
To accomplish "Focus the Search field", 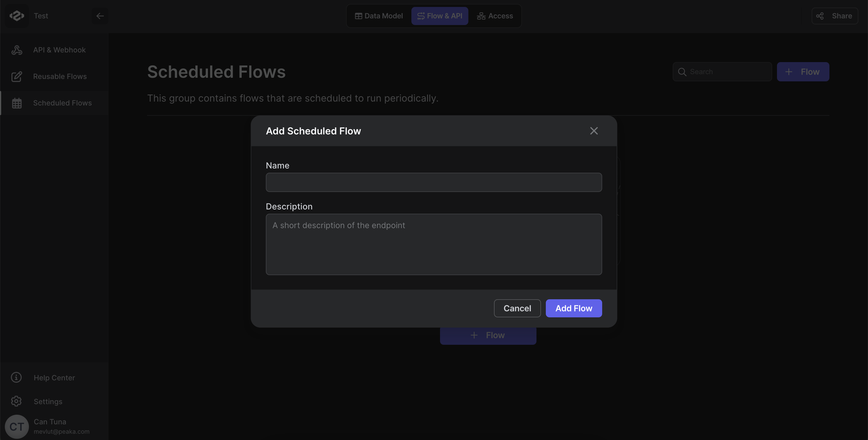I will 722,72.
